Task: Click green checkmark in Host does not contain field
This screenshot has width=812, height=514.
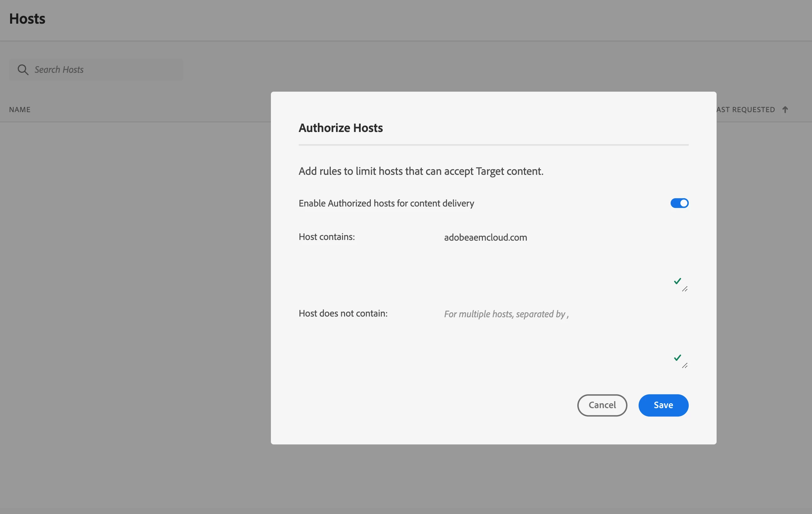Action: pyautogui.click(x=677, y=358)
